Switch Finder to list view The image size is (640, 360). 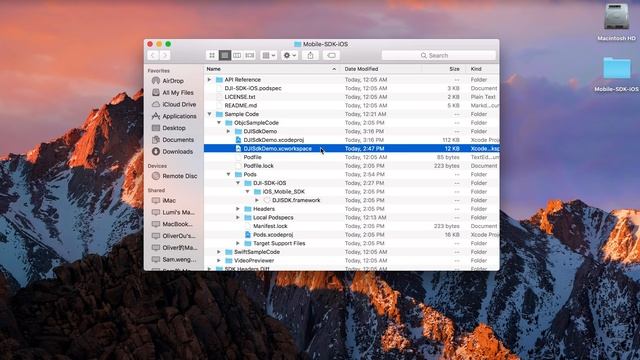(224, 56)
